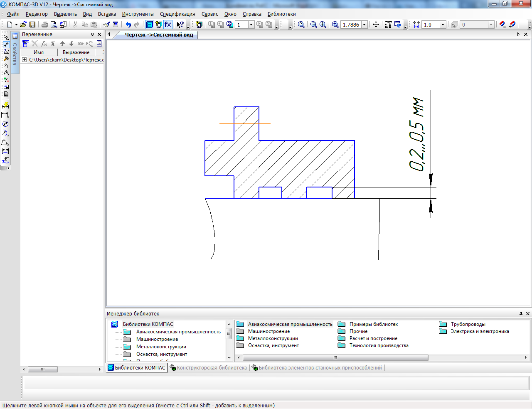Image resolution: width=532 pixels, height=409 pixels.
Task: Click the Выражение column header
Action: (x=76, y=52)
